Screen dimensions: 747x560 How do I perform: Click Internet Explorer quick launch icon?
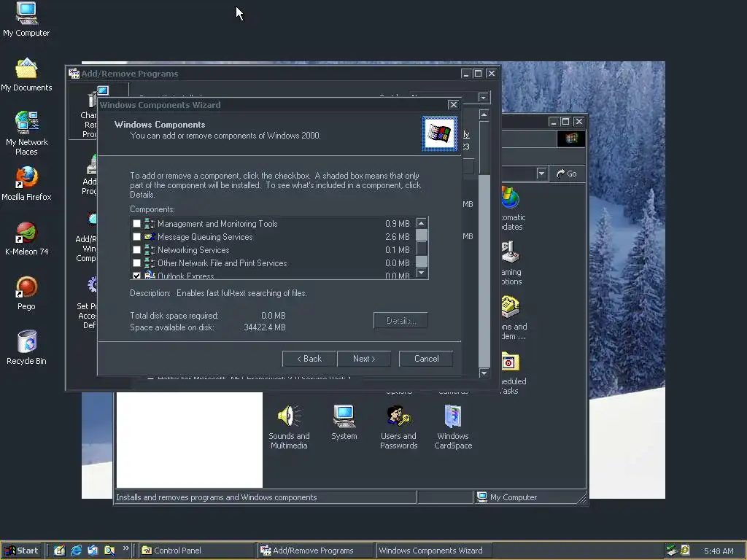pyautogui.click(x=76, y=551)
